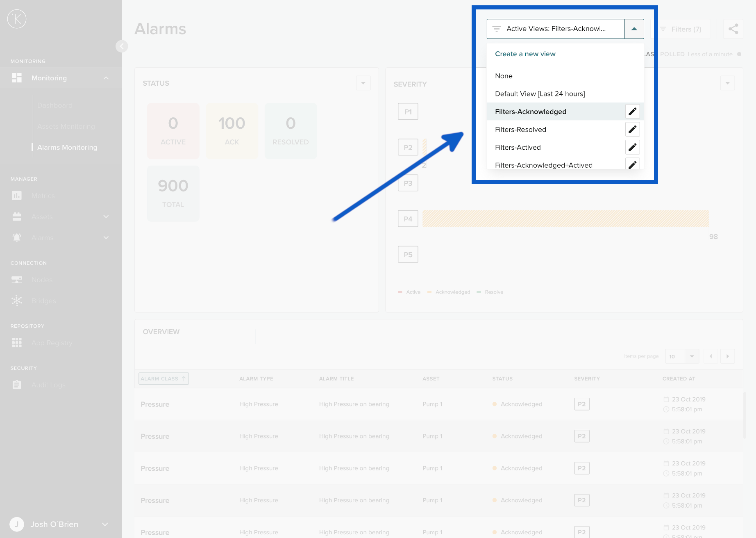The image size is (756, 538).
Task: Collapse the Active Views dropdown
Action: [634, 29]
